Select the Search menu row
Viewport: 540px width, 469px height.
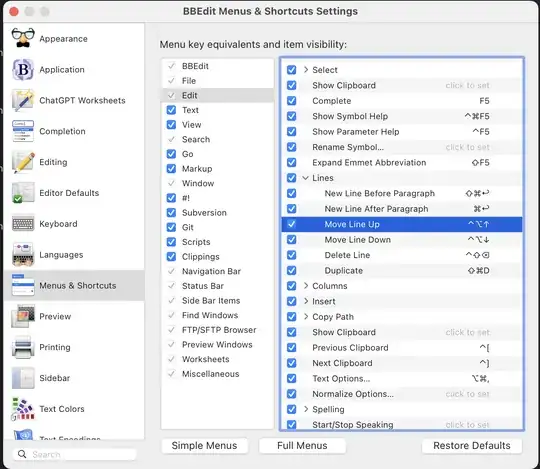(x=217, y=139)
